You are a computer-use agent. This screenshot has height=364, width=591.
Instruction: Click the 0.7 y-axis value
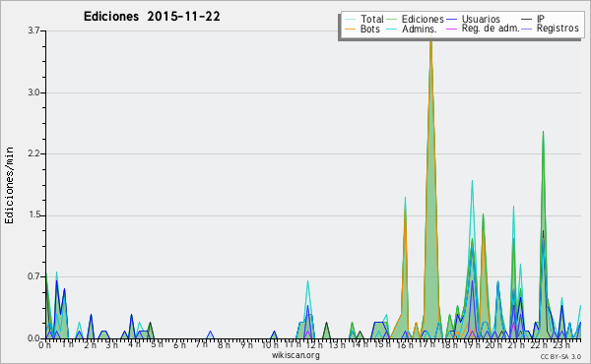pos(33,277)
